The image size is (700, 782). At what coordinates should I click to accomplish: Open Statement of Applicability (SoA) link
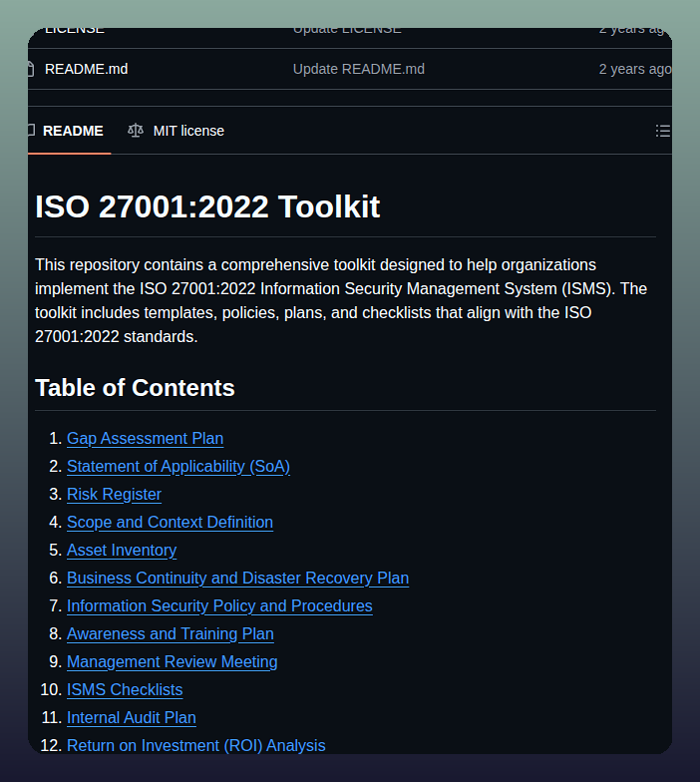(x=178, y=467)
